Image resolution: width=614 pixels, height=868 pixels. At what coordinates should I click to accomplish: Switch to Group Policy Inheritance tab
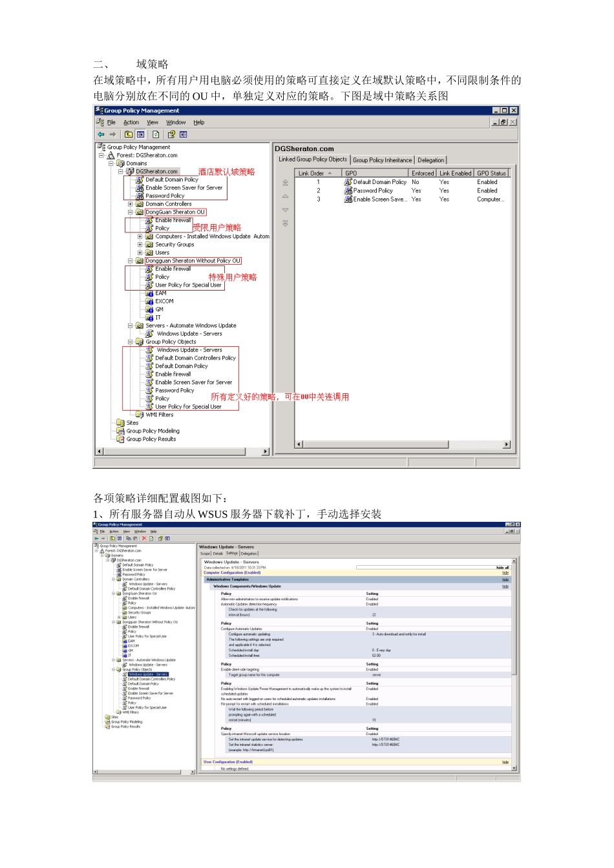coord(382,160)
